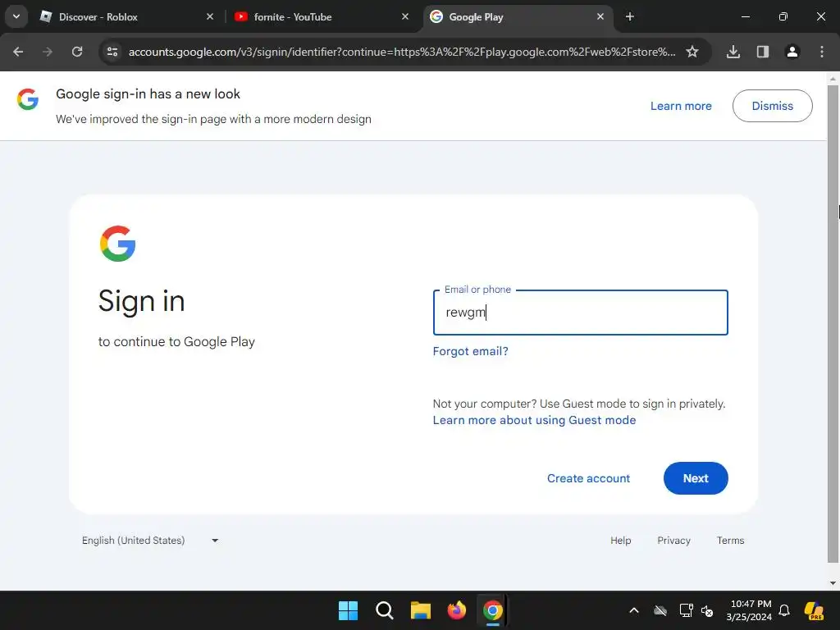
Task: Select the Google Play tab
Action: click(517, 16)
